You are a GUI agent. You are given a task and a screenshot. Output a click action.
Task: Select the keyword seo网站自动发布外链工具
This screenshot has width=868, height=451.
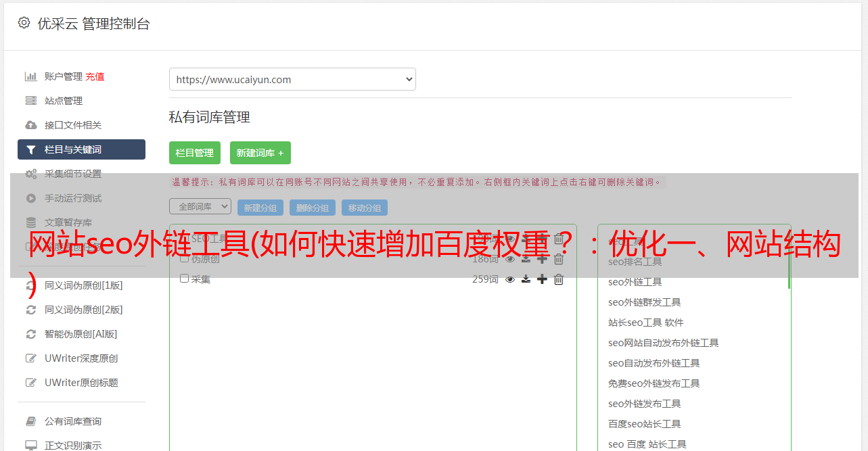pyautogui.click(x=664, y=343)
